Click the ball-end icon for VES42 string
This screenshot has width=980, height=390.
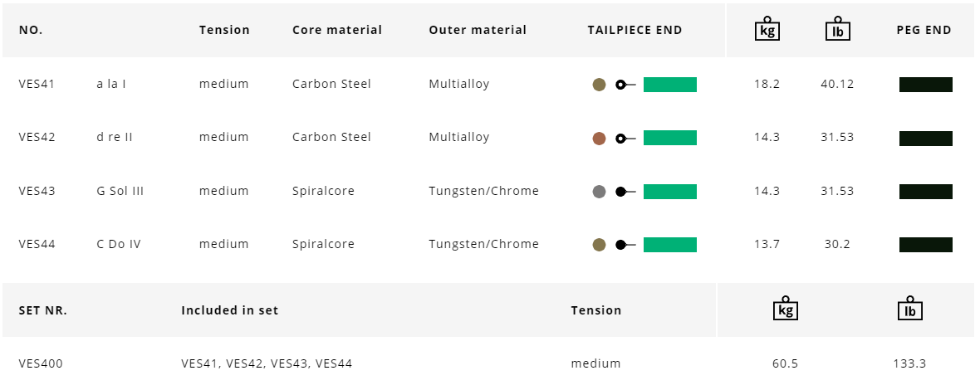(x=625, y=139)
